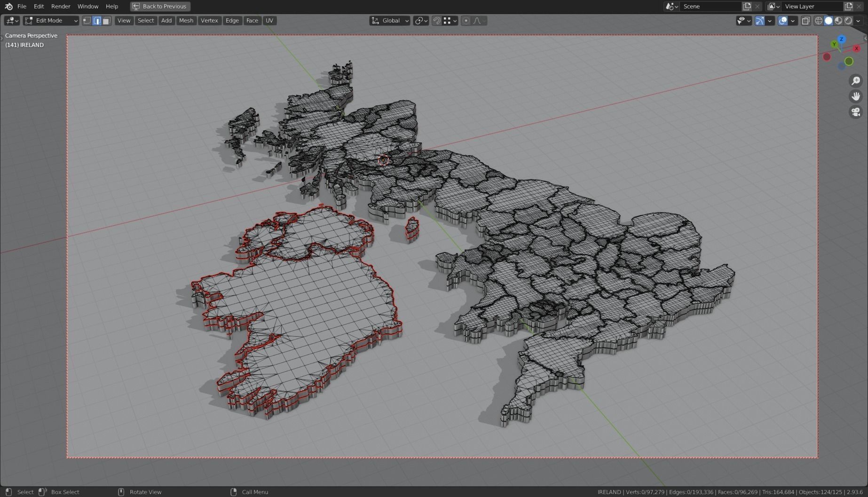Click the Back to Previous button
The image size is (868, 497).
[x=160, y=6]
